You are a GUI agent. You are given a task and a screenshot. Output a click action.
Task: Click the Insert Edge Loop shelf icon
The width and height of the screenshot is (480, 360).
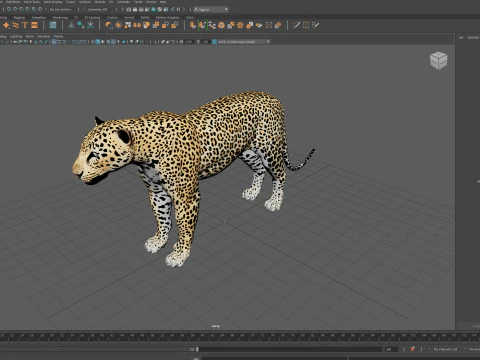306,25
